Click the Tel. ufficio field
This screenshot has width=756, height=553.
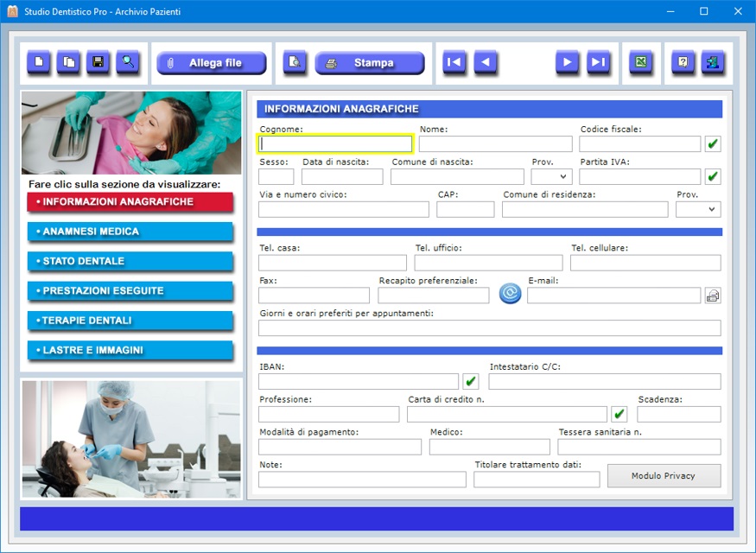point(488,263)
